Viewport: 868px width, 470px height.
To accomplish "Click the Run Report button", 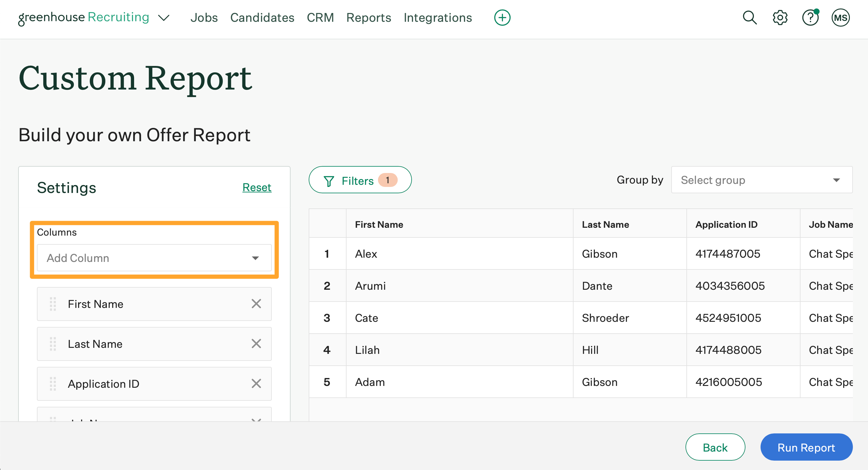I will click(807, 447).
